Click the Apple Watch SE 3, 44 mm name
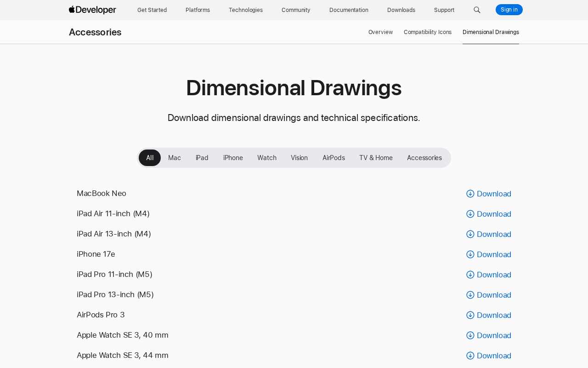Image resolution: width=588 pixels, height=368 pixels. click(123, 356)
